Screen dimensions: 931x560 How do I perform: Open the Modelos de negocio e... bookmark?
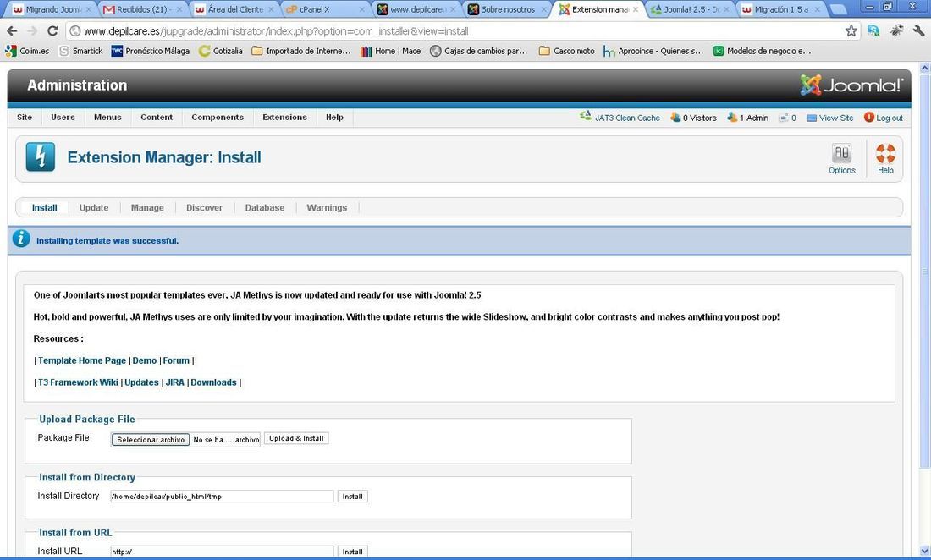tap(762, 51)
